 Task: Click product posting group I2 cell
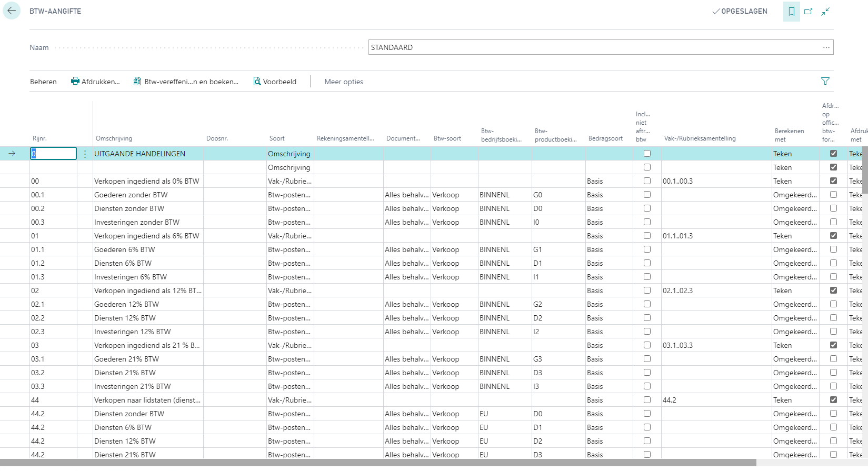pos(558,332)
